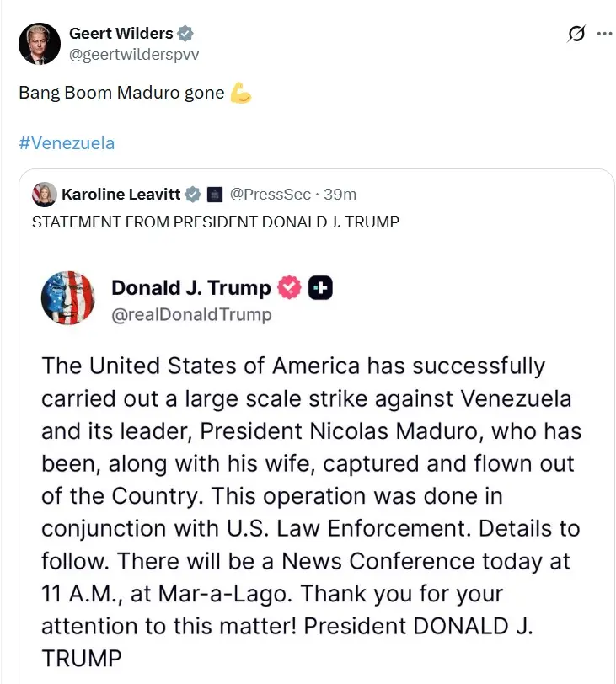Image resolution: width=616 pixels, height=684 pixels.
Task: Click the 'STATEMENT FROM PRESIDENT DONALD J. TRUMP' caption
Action: 215,222
